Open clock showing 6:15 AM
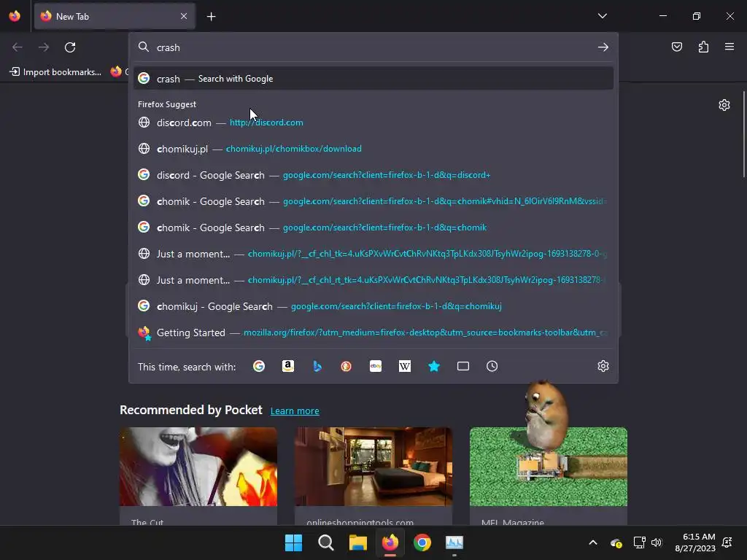747x560 pixels. (x=694, y=542)
